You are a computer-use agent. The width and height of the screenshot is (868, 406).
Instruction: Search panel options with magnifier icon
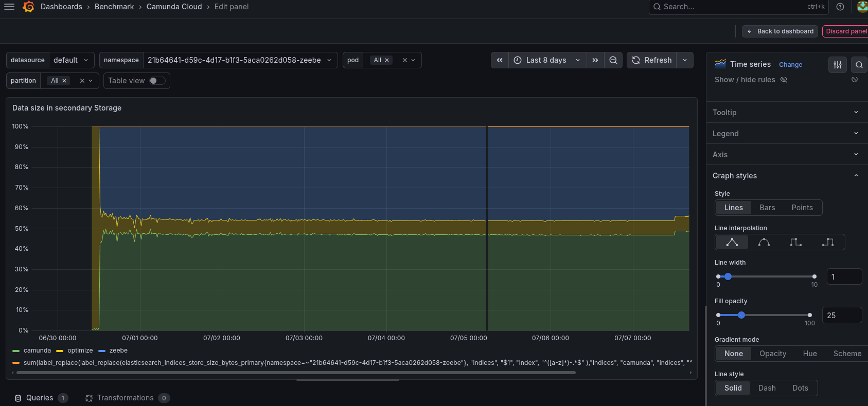(859, 65)
